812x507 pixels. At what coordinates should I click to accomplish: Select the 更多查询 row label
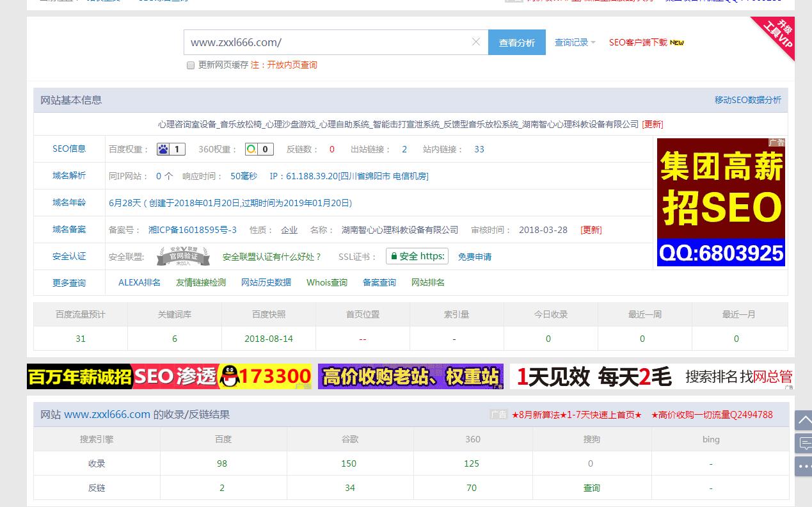tap(69, 283)
